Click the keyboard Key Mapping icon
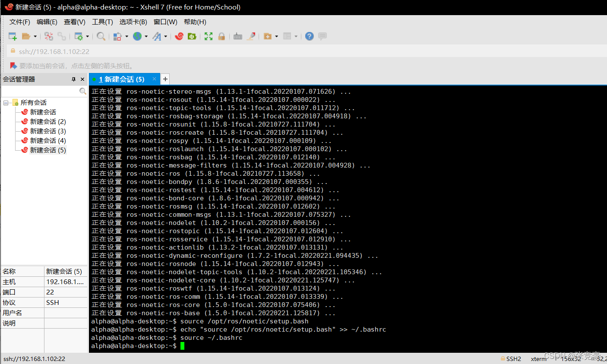Viewport: 607px width, 364px height. click(238, 36)
